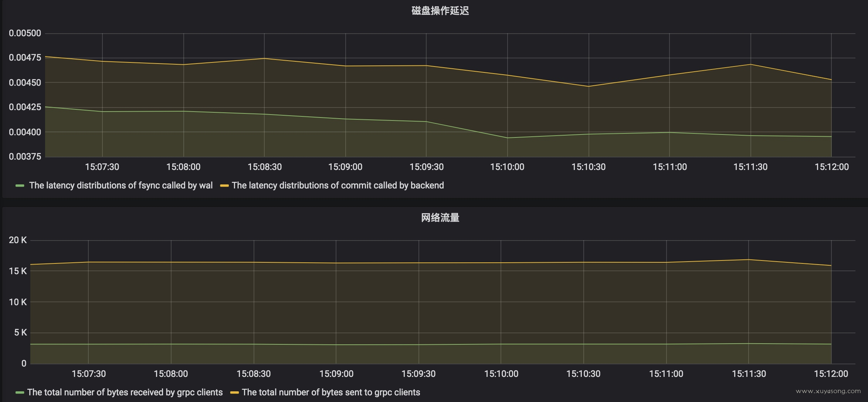This screenshot has height=402, width=868.
Task: Click the bytes sent peak point at 15:11:30
Action: pos(749,259)
